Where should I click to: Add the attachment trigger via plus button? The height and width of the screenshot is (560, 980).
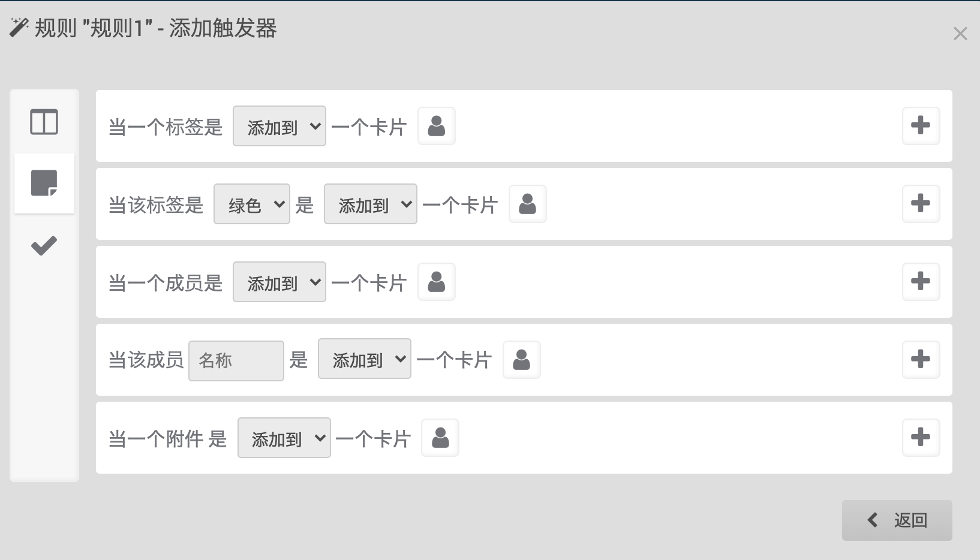921,438
